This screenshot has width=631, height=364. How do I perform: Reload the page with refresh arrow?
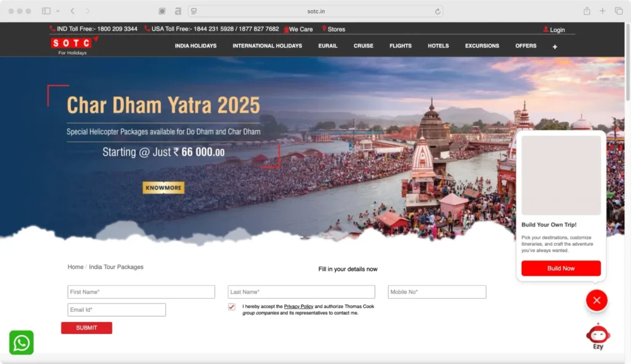[x=437, y=10]
